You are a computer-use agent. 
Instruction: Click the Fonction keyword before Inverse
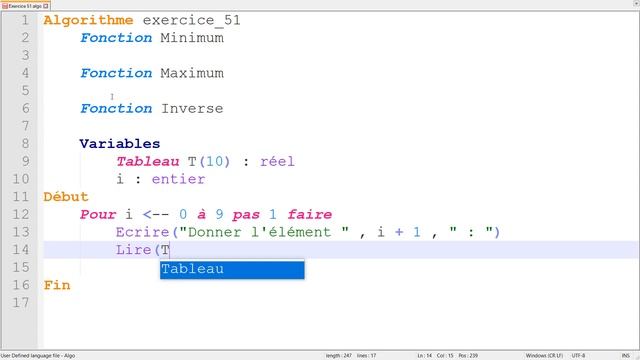pyautogui.click(x=116, y=109)
